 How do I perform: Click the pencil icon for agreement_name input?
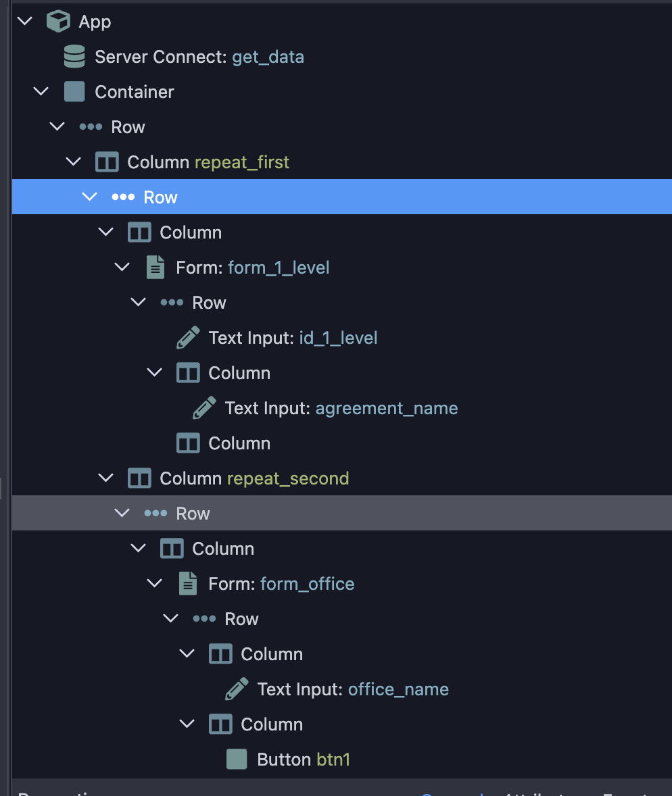204,407
